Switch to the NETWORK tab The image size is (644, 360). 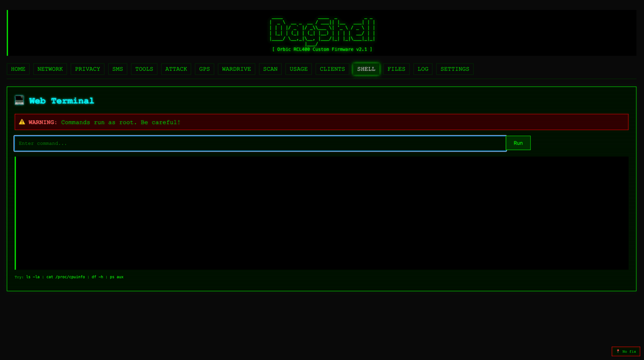pos(50,69)
